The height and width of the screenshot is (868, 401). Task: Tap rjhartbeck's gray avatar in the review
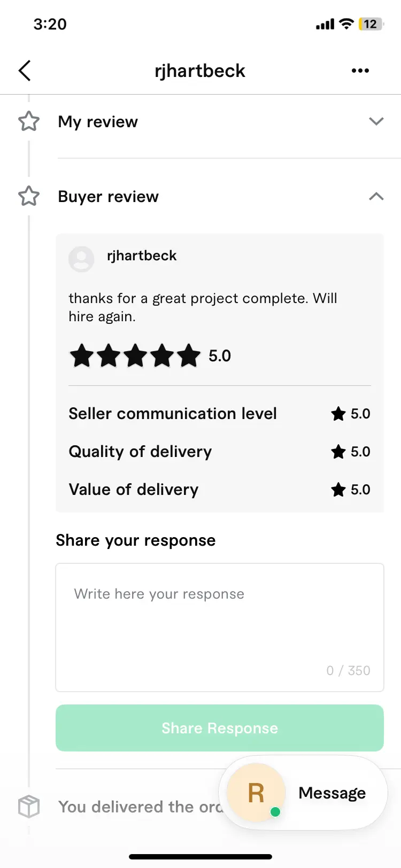(81, 259)
